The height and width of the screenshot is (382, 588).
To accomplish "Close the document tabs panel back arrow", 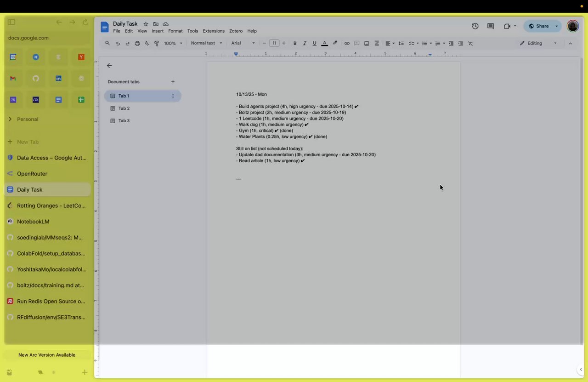I will click(109, 66).
